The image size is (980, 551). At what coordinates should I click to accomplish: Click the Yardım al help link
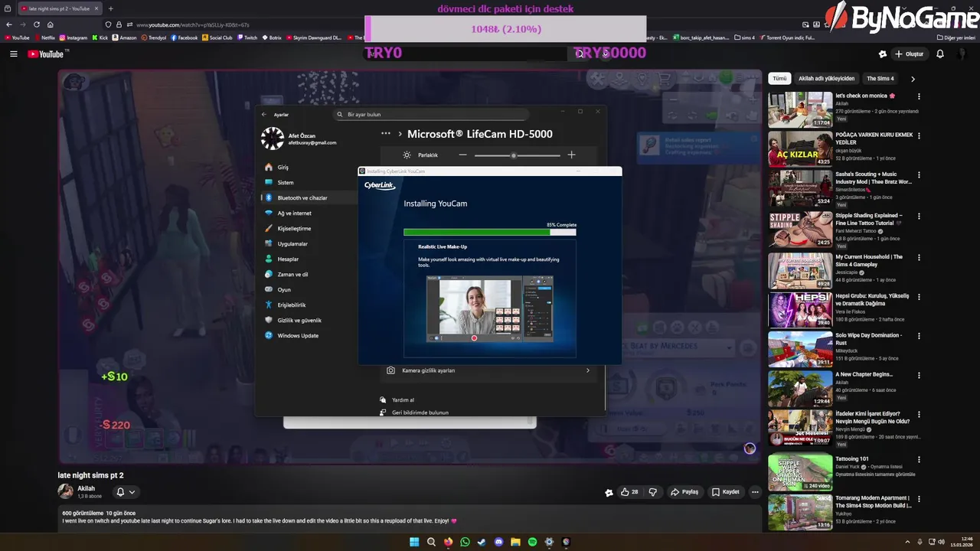pyautogui.click(x=403, y=399)
